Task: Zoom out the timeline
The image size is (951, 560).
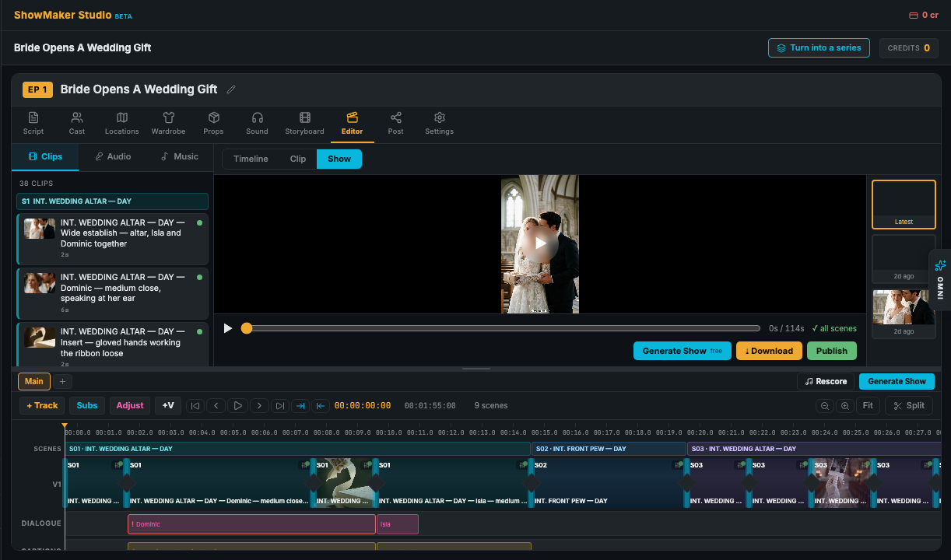Action: click(824, 405)
